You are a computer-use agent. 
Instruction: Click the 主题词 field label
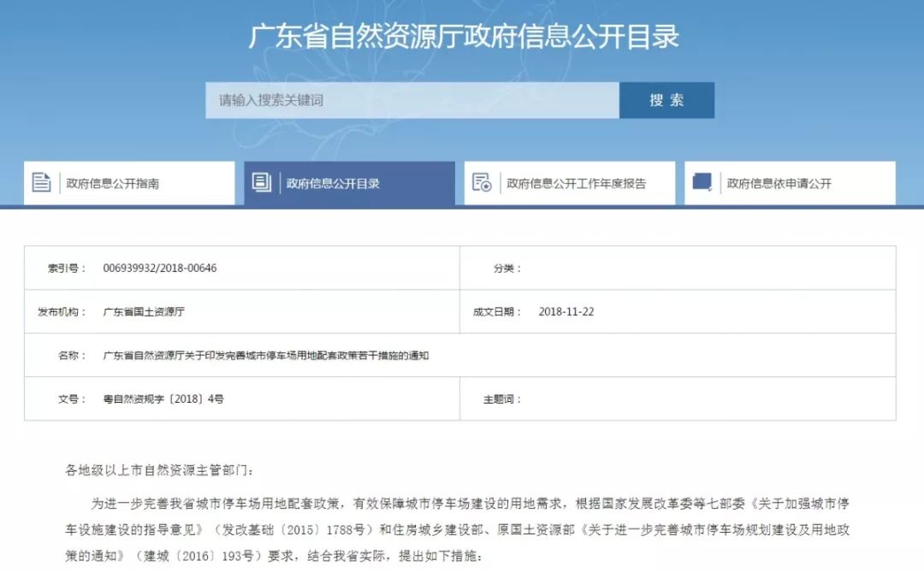[x=501, y=399]
